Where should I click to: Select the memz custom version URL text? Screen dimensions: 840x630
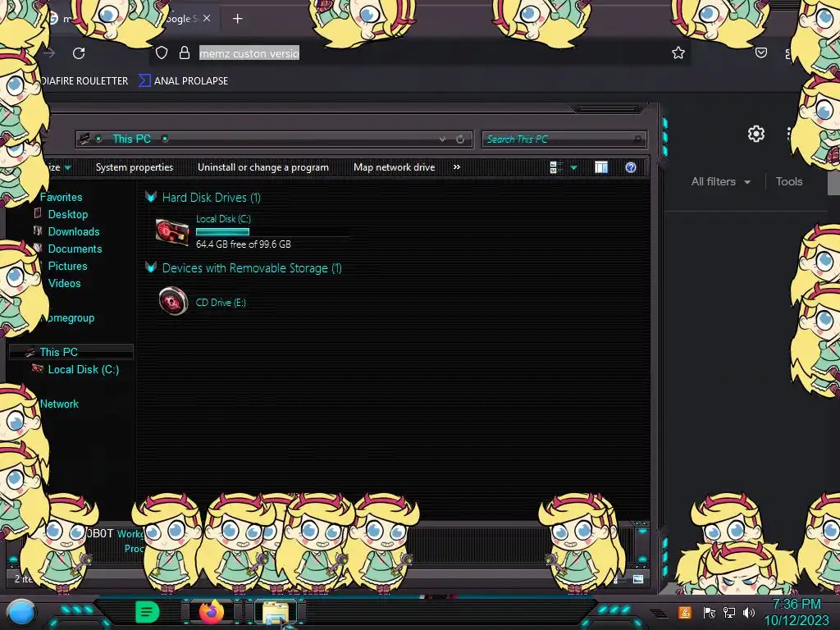coord(249,53)
